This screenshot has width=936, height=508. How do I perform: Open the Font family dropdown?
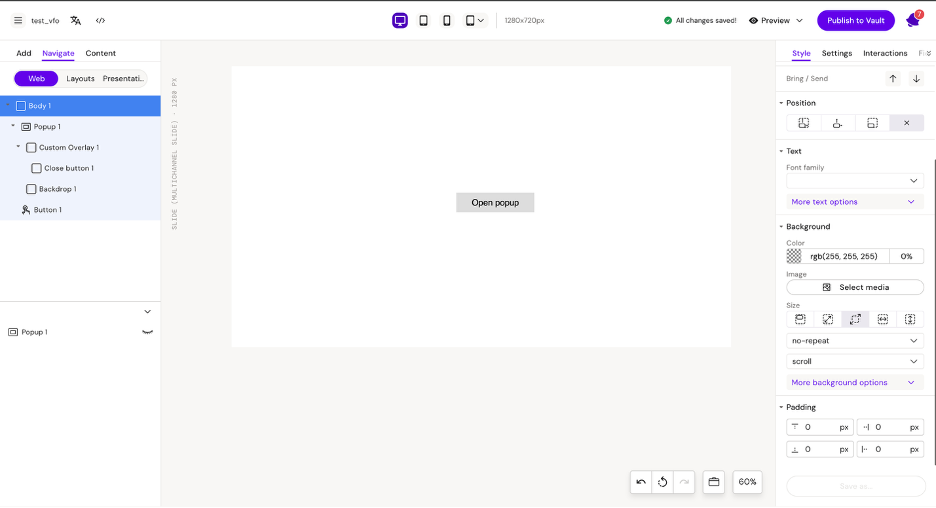point(855,181)
